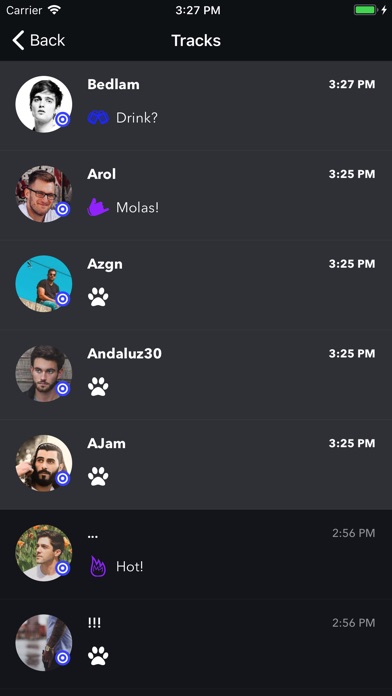Click the purple shaka hand icon
Screen dimensions: 392x696
98,207
